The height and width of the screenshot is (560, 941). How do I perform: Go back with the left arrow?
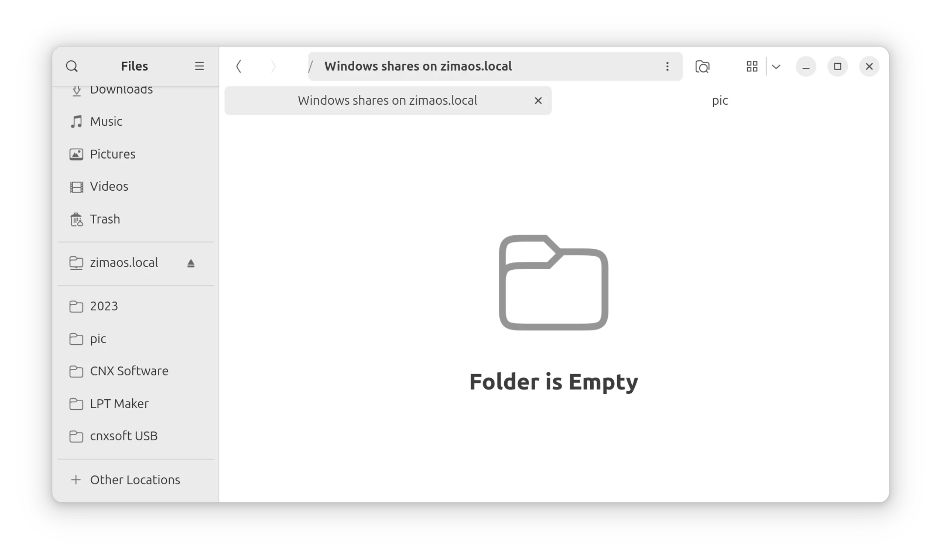(x=239, y=66)
